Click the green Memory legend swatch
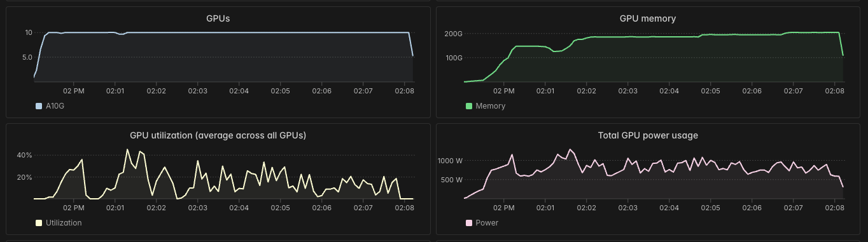The height and width of the screenshot is (242, 868). (470, 106)
